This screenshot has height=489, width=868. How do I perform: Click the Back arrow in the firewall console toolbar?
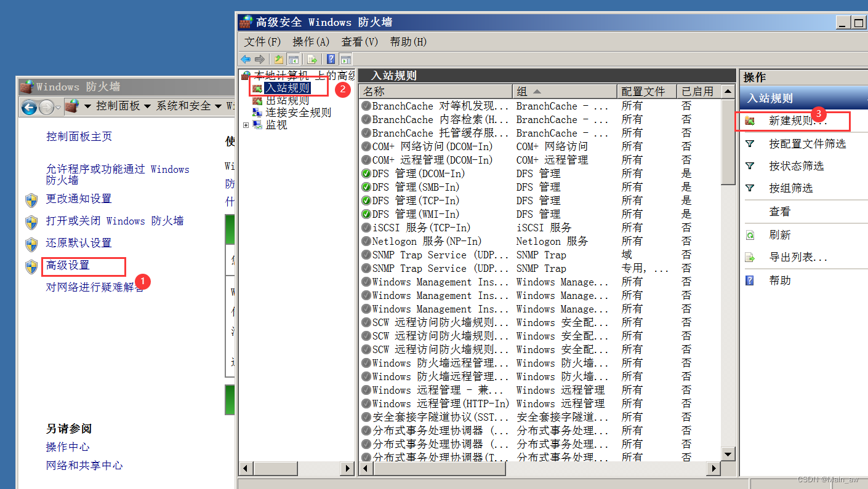click(x=246, y=59)
